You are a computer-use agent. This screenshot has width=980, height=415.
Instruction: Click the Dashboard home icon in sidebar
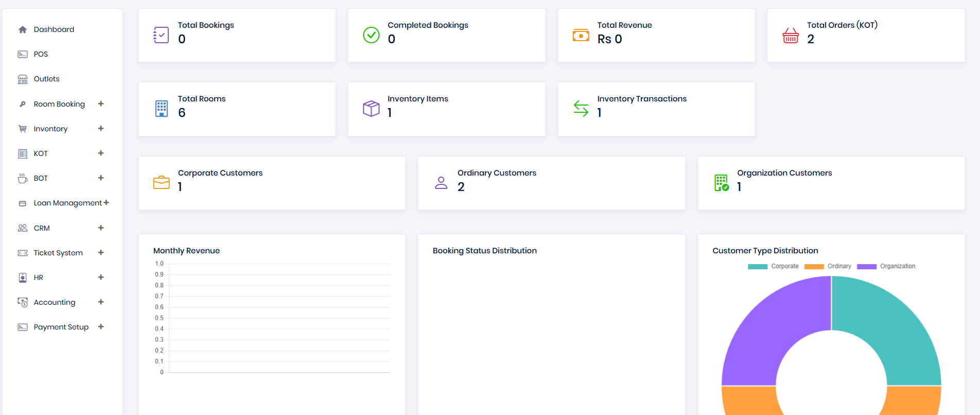coord(23,29)
